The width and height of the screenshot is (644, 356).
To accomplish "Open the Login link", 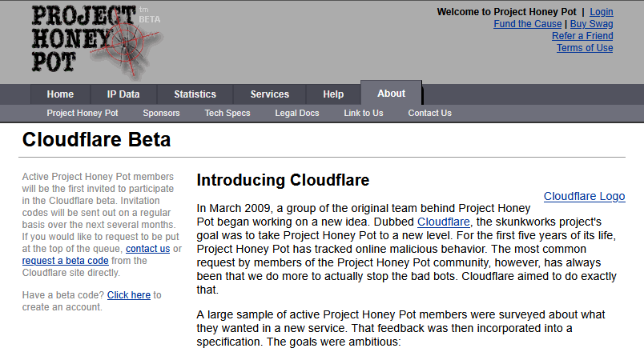I will 602,12.
